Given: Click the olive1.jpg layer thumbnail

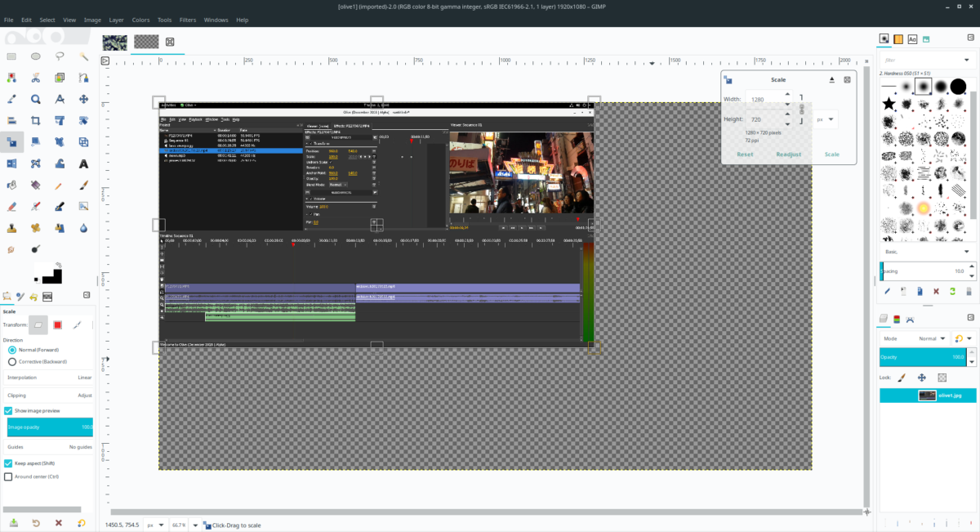Looking at the screenshot, I should (927, 396).
